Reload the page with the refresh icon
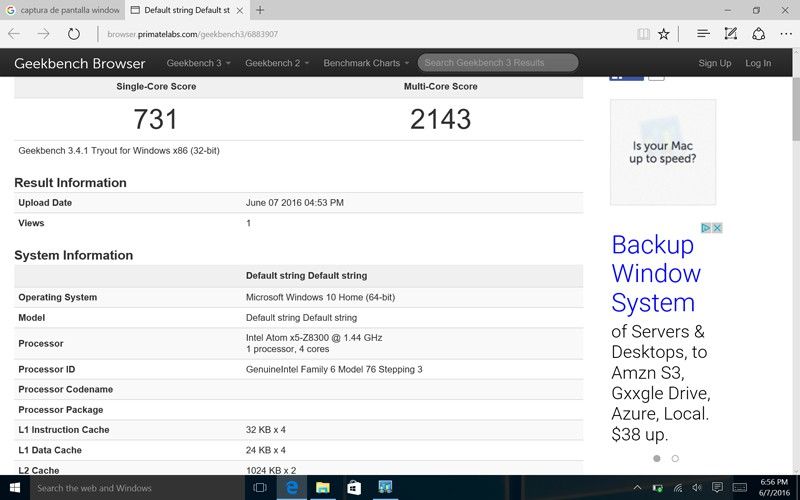Image resolution: width=800 pixels, height=500 pixels. point(74,34)
